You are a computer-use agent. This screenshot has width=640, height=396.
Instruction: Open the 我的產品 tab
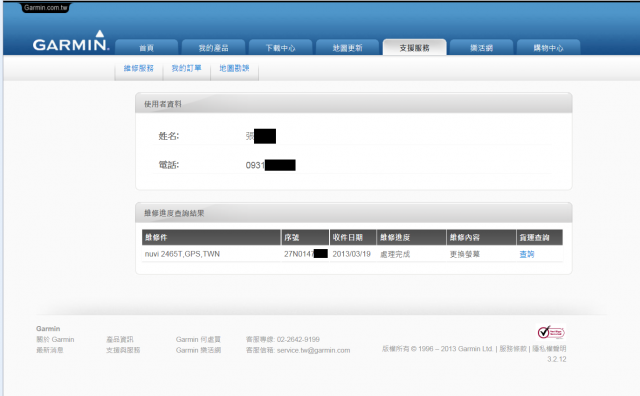click(x=213, y=48)
